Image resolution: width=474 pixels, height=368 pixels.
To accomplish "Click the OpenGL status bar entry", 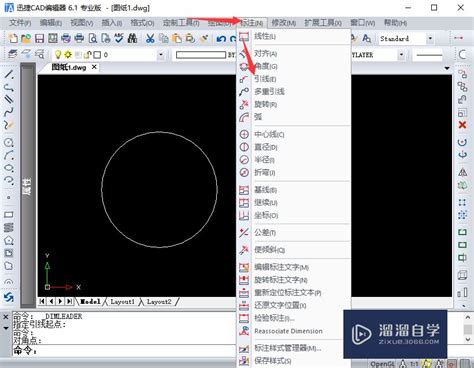I will (x=382, y=364).
